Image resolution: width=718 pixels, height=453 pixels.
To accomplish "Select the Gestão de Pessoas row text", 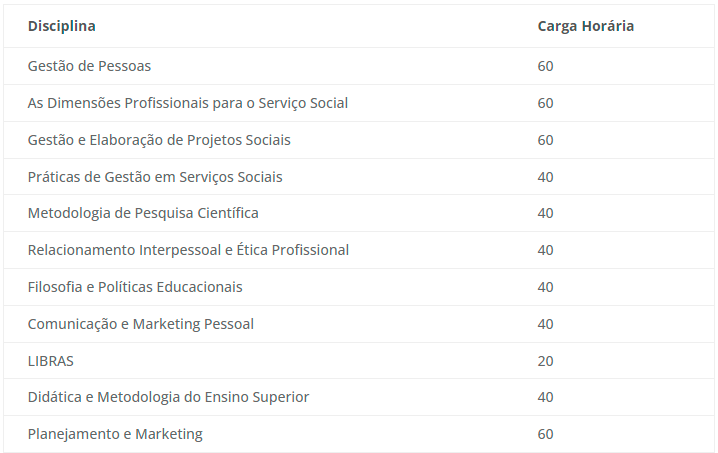I will click(89, 66).
